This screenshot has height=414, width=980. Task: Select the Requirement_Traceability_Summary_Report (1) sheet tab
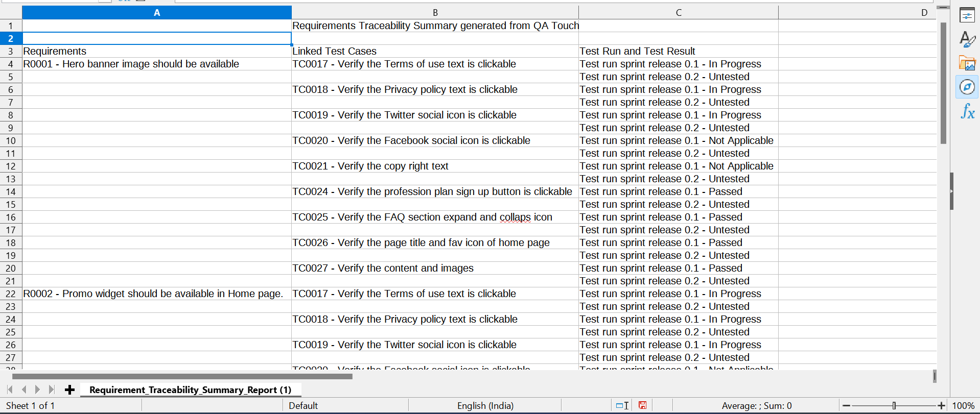190,390
